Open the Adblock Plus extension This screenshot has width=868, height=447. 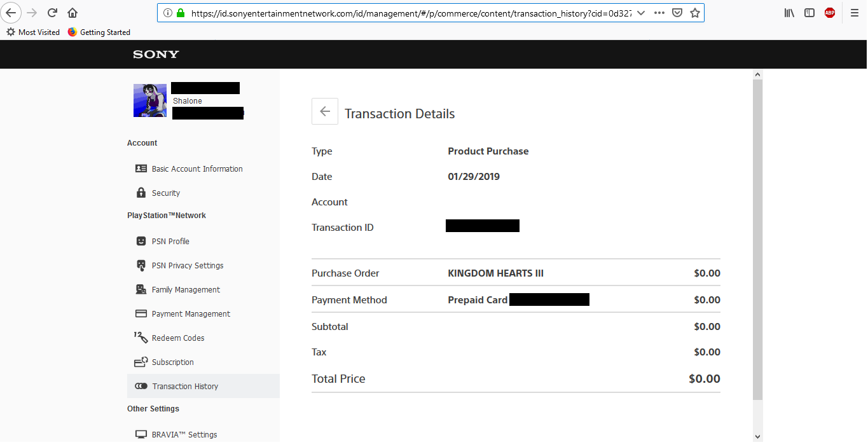[830, 13]
